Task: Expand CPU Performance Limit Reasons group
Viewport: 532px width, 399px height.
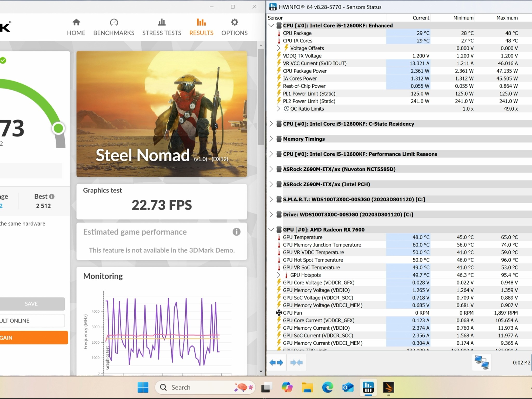Action: (x=271, y=154)
